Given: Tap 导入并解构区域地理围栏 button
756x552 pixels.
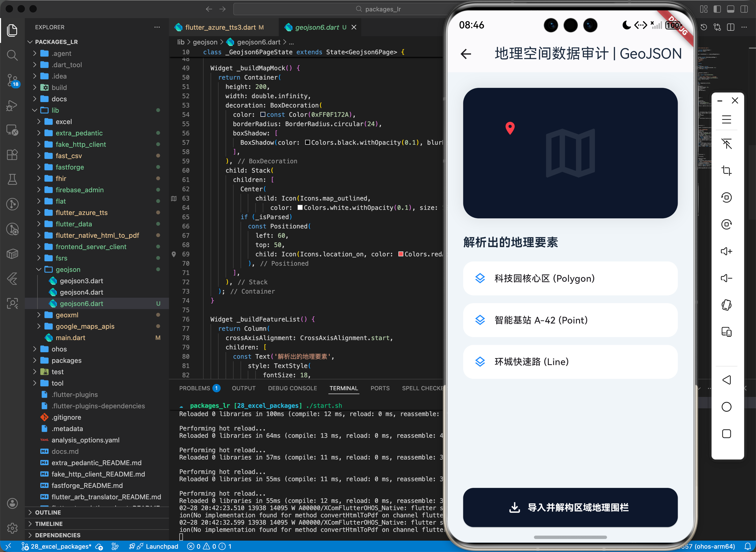Looking at the screenshot, I should click(x=570, y=507).
